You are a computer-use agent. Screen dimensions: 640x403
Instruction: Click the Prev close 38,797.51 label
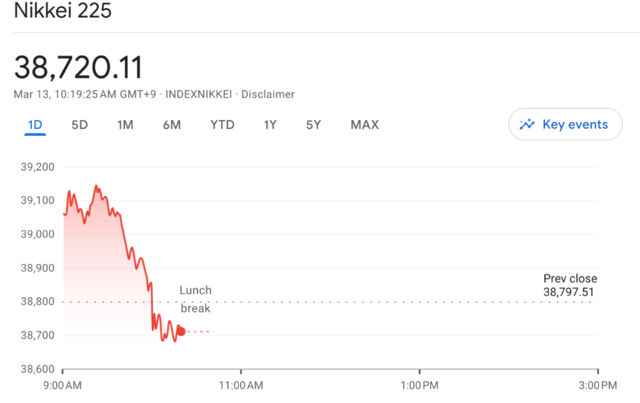coord(569,285)
